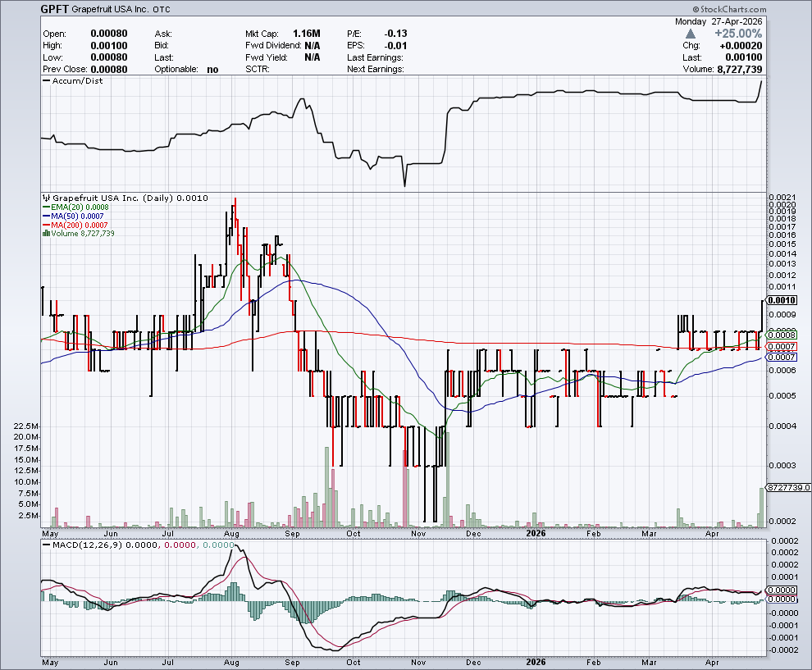Click the Mkt Cap value 1.16M
Image resolution: width=812 pixels, height=670 pixels.
tap(306, 34)
